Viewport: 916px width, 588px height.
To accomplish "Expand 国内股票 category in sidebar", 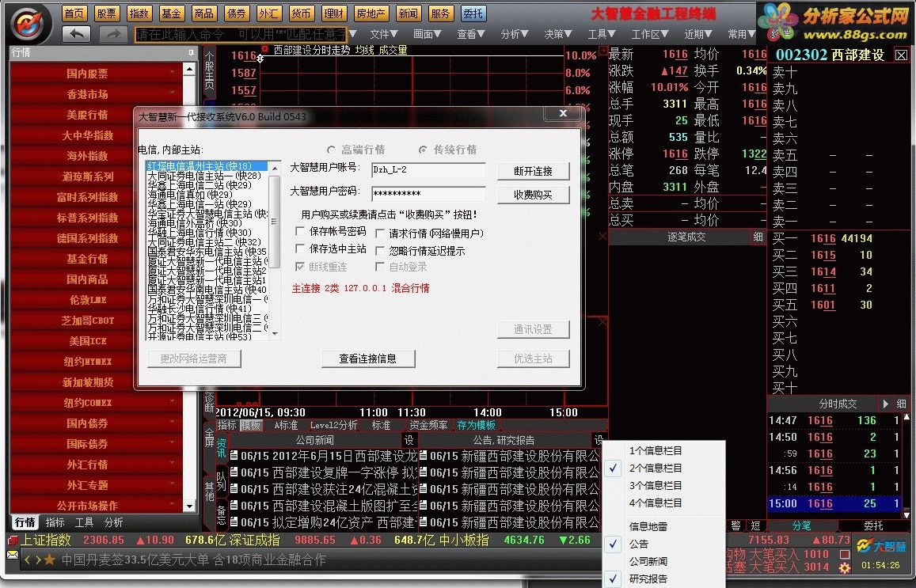I will [97, 73].
